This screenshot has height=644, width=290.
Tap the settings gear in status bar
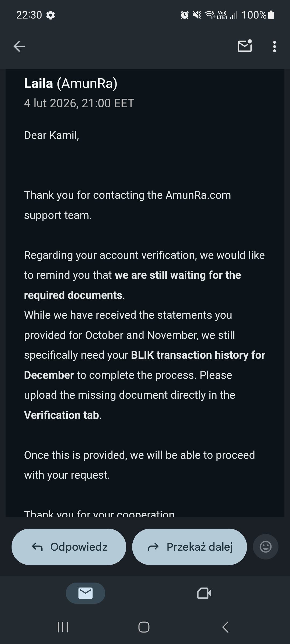(50, 15)
